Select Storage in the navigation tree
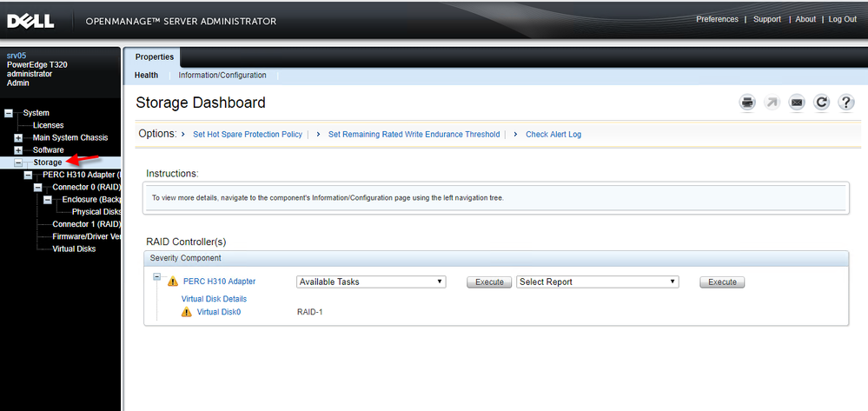 [x=48, y=162]
